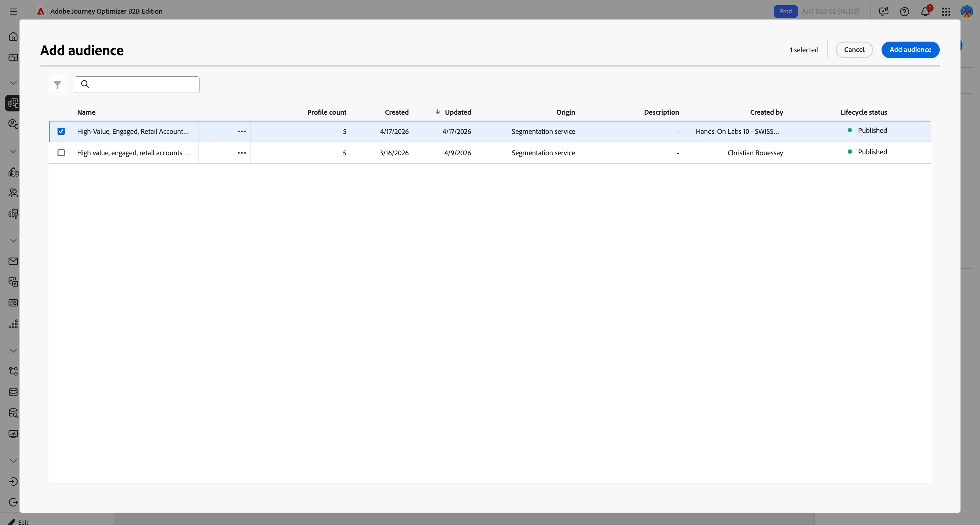Click the Christian Bouessay cell
The height and width of the screenshot is (525, 980).
click(x=755, y=153)
